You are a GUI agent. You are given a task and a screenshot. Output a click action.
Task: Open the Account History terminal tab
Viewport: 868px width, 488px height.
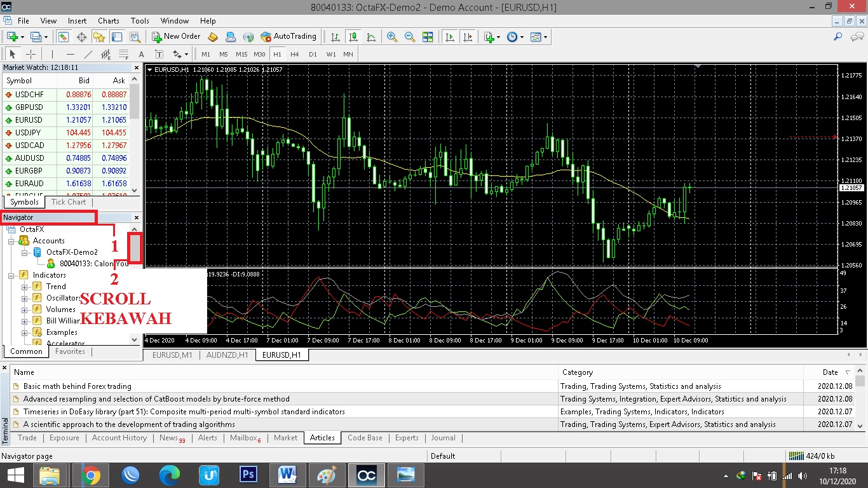(x=119, y=438)
